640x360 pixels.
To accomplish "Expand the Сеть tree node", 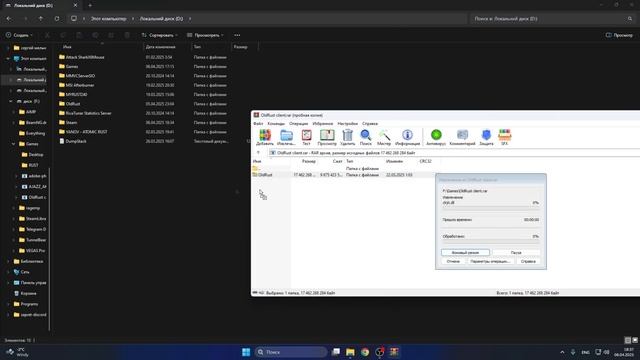I will pos(8,272).
